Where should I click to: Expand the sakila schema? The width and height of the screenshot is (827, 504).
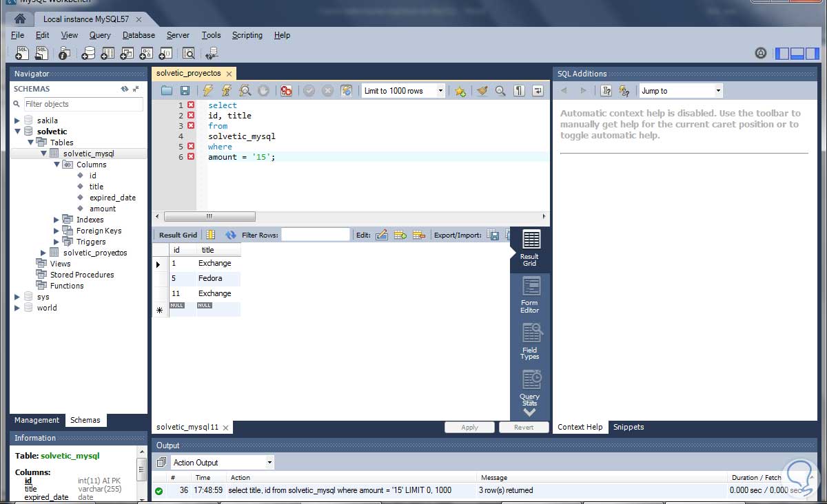pos(17,120)
